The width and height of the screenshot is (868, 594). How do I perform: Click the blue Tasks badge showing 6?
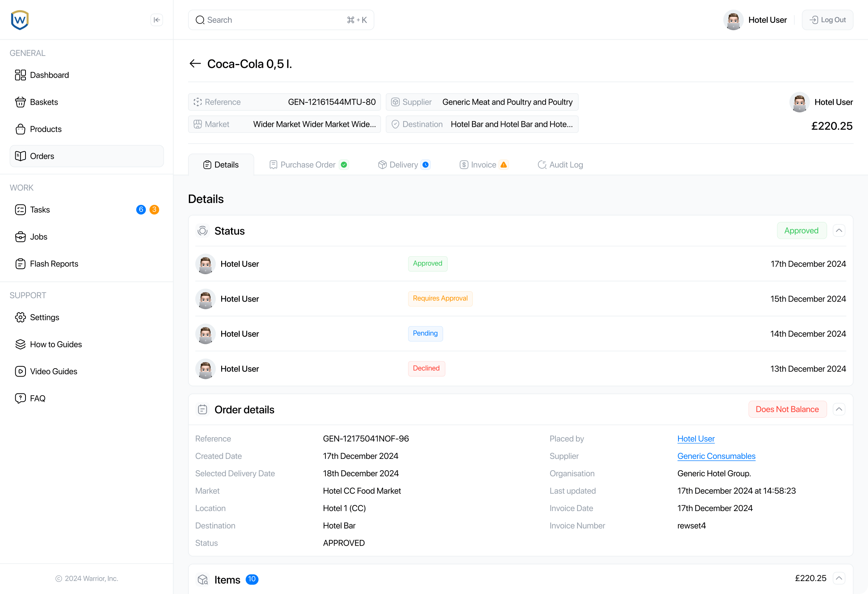[x=141, y=210]
